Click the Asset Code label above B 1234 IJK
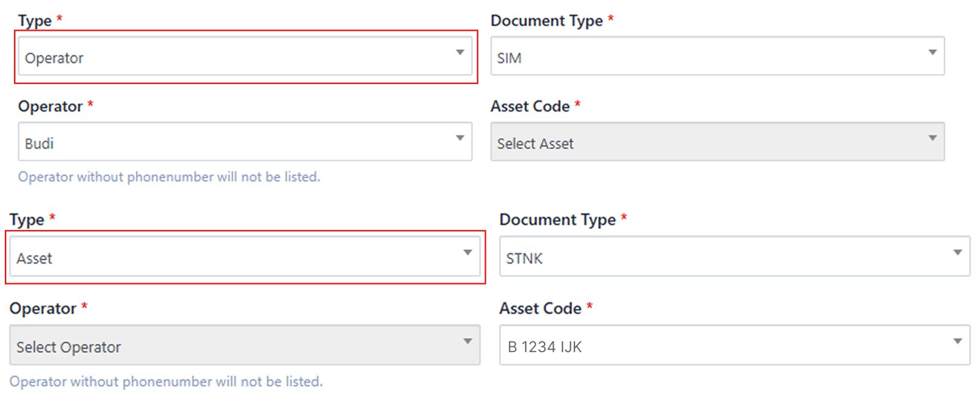 point(540,308)
